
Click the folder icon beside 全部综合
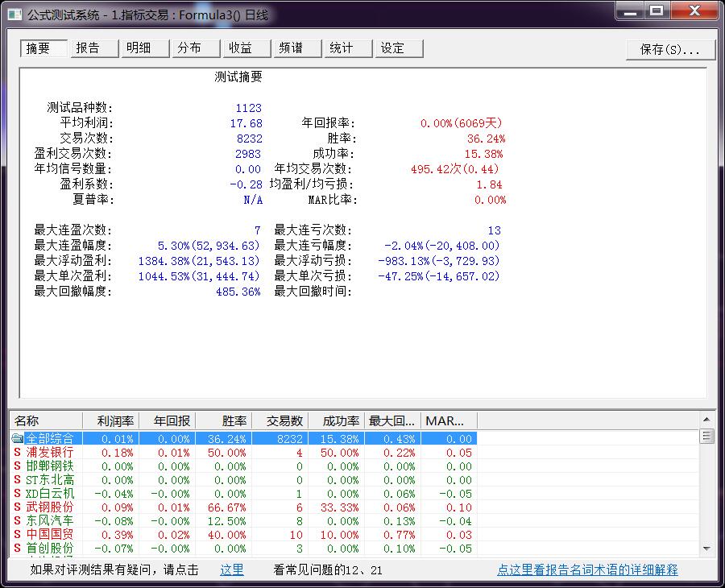click(x=18, y=438)
